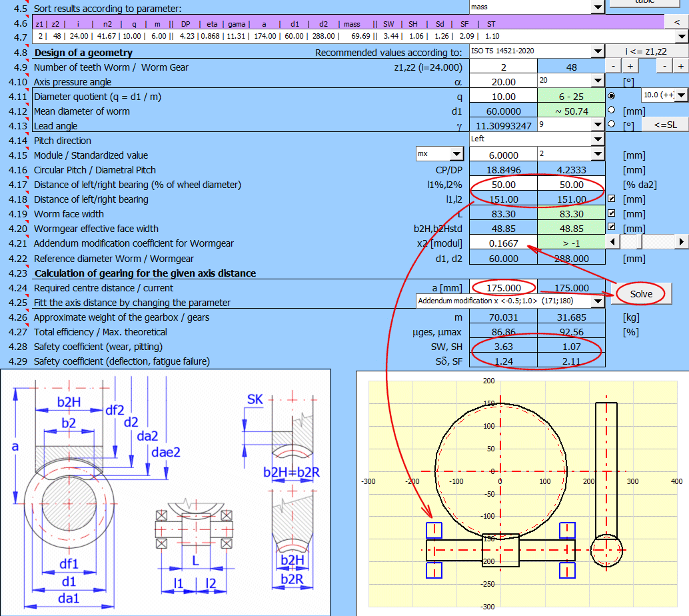Click the total efficiency value 86.86
Screen dimensions: 689x616
504,331
